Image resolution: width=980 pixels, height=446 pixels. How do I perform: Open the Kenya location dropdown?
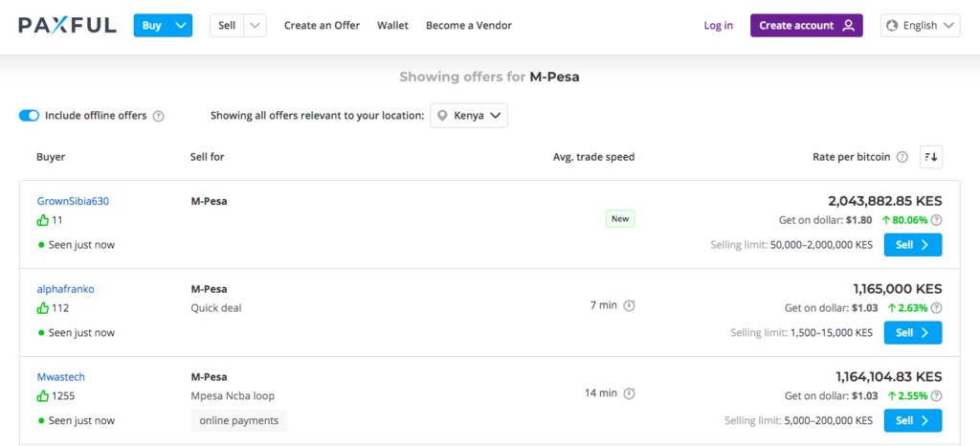469,116
